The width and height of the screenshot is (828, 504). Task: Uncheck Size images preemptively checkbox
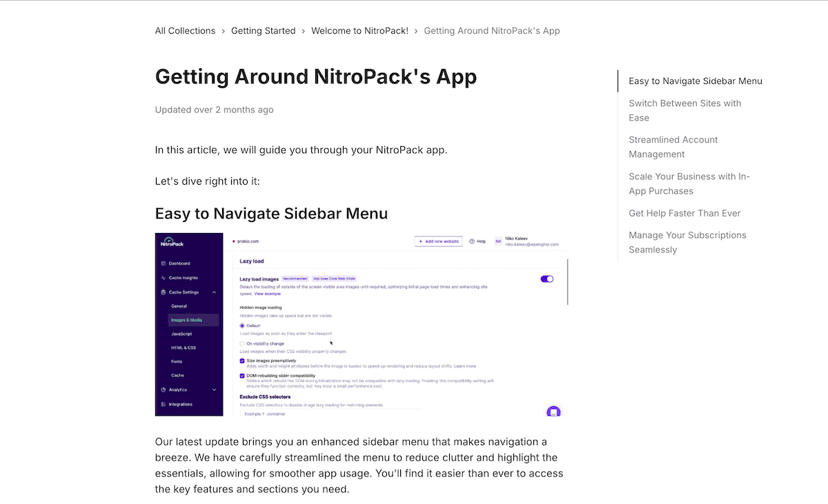point(242,361)
